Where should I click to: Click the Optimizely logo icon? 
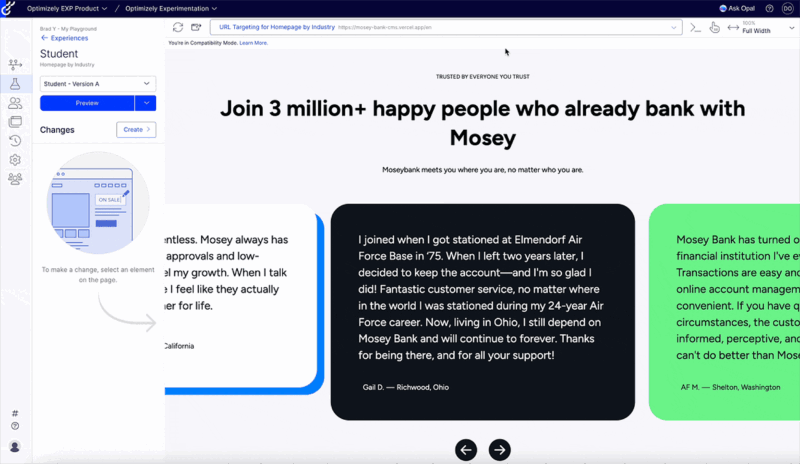click(x=8, y=8)
